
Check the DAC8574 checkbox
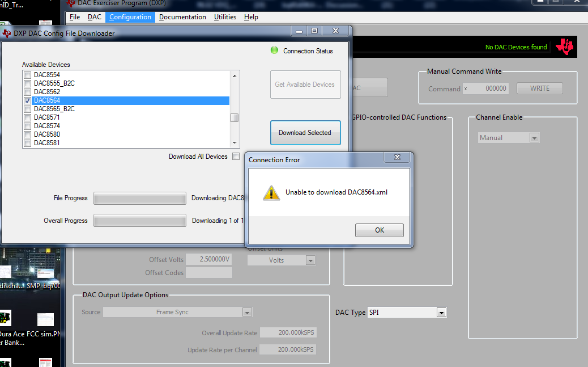27,126
